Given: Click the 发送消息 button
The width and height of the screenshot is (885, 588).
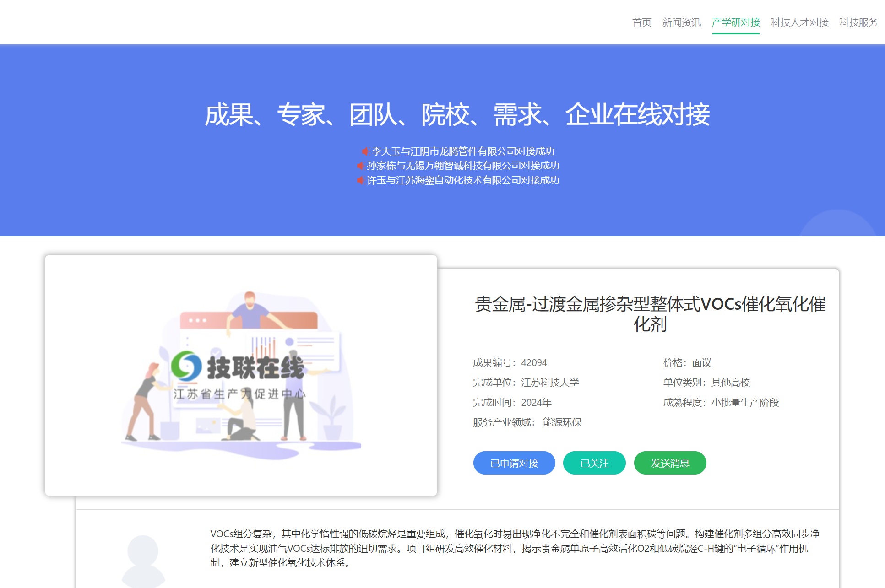Looking at the screenshot, I should click(670, 463).
